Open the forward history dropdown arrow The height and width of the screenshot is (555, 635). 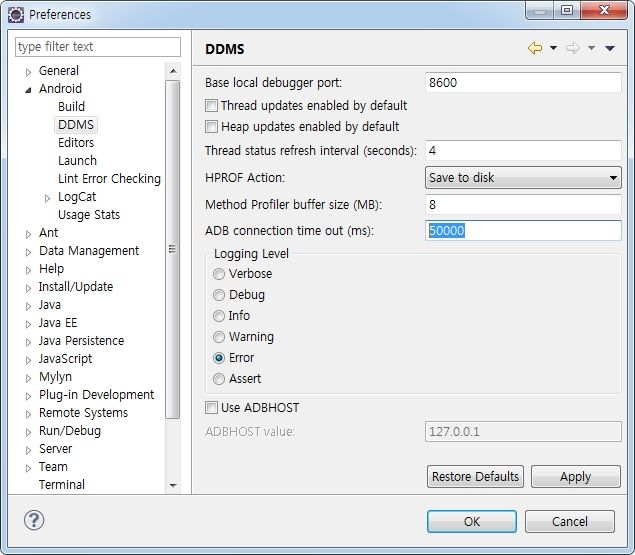pos(591,48)
